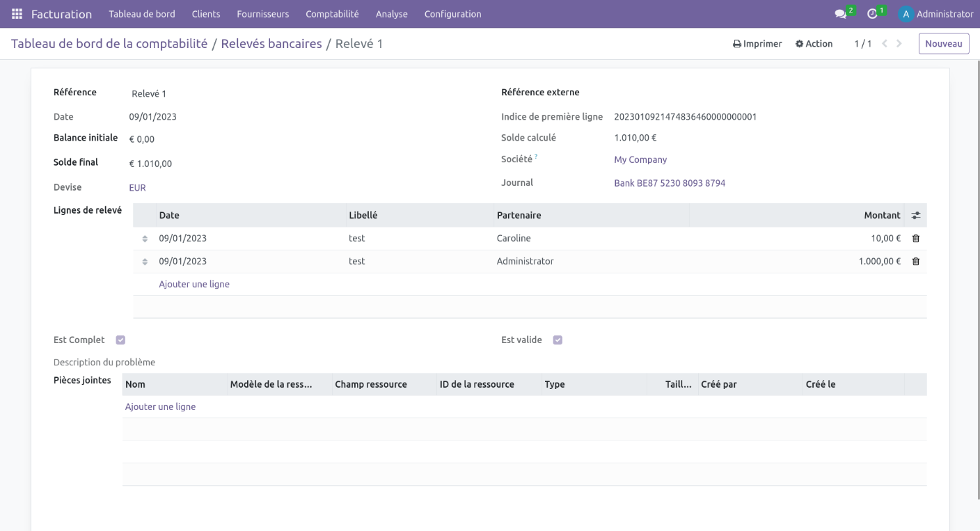Sort attachments by ID de la ressource column
This screenshot has height=531, width=980.
pyautogui.click(x=489, y=384)
